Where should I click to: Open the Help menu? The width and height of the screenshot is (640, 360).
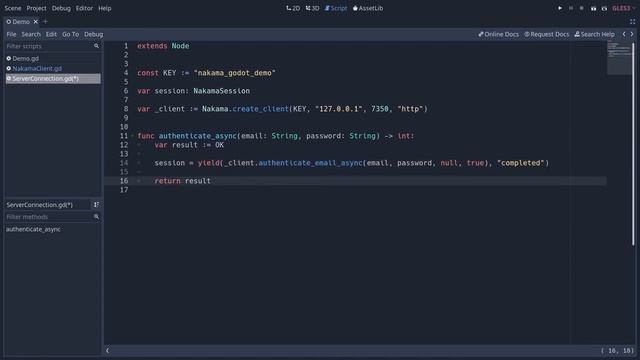(104, 8)
